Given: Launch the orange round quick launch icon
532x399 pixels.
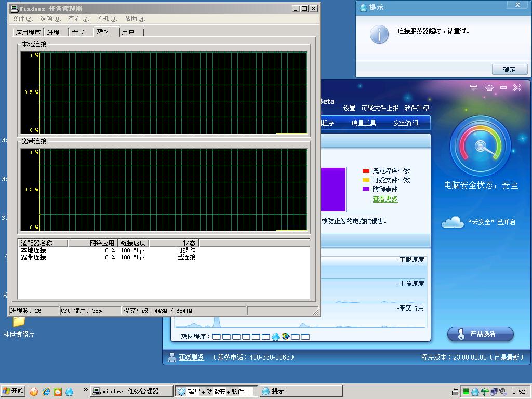Looking at the screenshot, I should pyautogui.click(x=34, y=391).
